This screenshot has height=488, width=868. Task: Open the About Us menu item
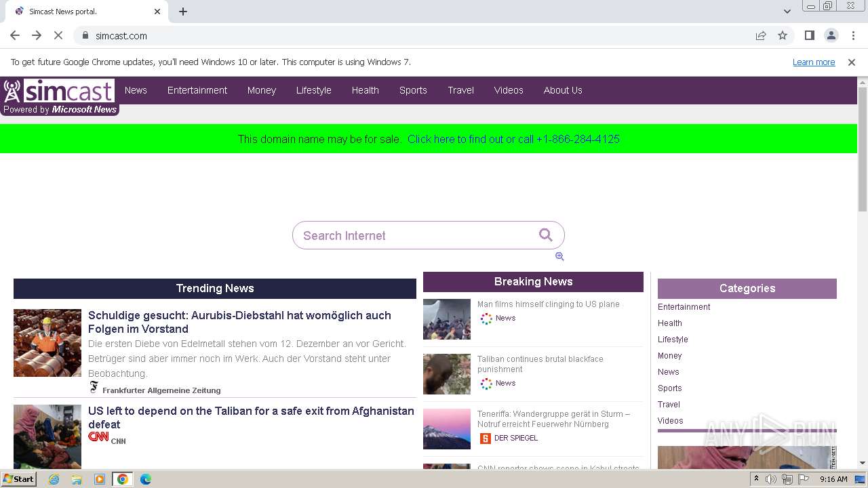[x=563, y=90]
